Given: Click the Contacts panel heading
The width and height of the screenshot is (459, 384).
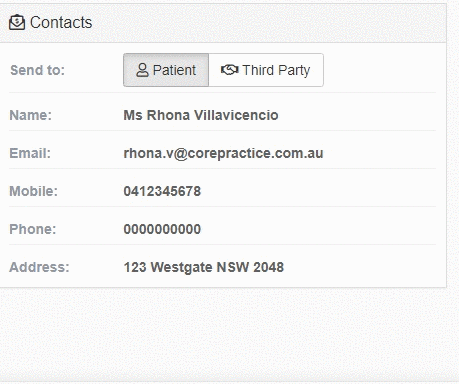Looking at the screenshot, I should [61, 23].
